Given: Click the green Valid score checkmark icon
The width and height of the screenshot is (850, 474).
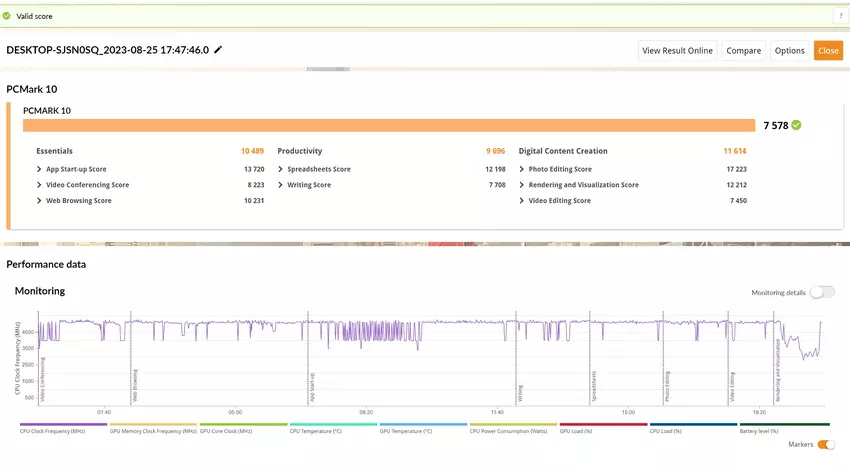Looking at the screenshot, I should (7, 16).
